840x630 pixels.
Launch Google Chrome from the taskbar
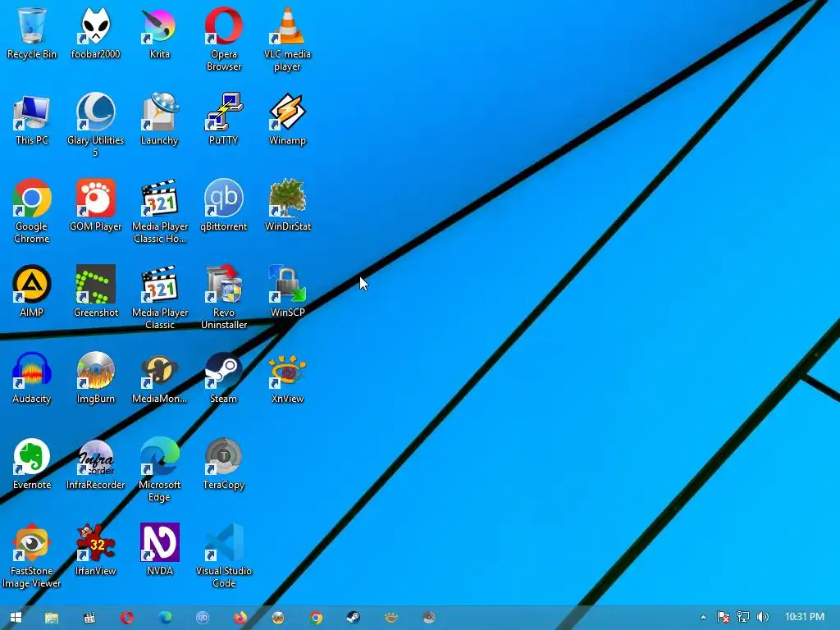coord(316,618)
